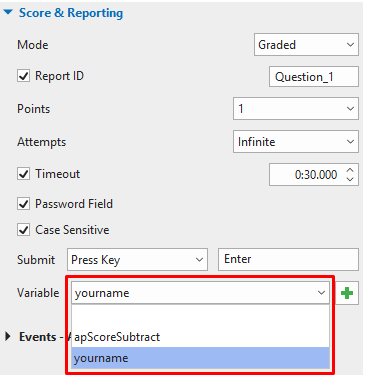Screen dimensions: 366x378
Task: Collapse the Score & Reporting section triangle
Action: 8,13
